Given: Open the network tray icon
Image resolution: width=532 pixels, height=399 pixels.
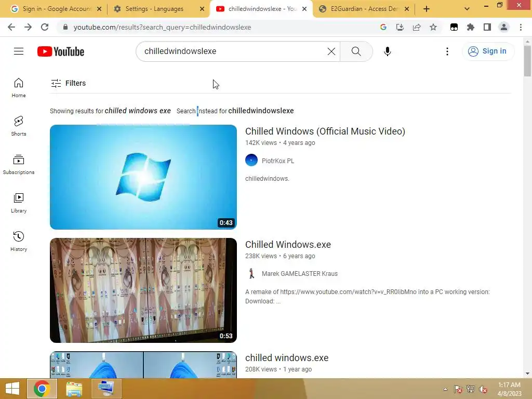Looking at the screenshot, I should (471, 389).
